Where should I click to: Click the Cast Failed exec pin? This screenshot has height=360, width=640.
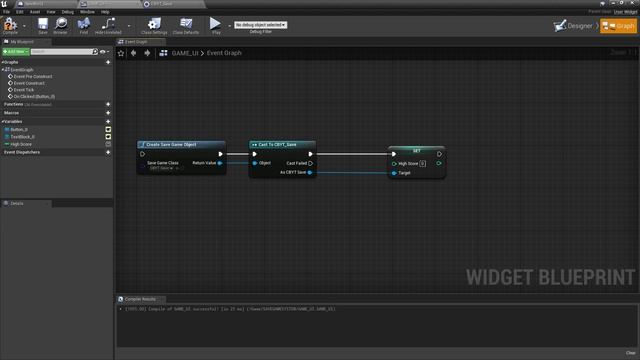pyautogui.click(x=311, y=163)
